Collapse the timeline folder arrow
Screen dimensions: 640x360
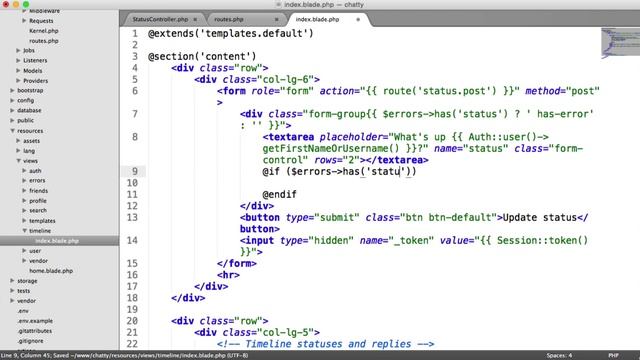point(24,231)
